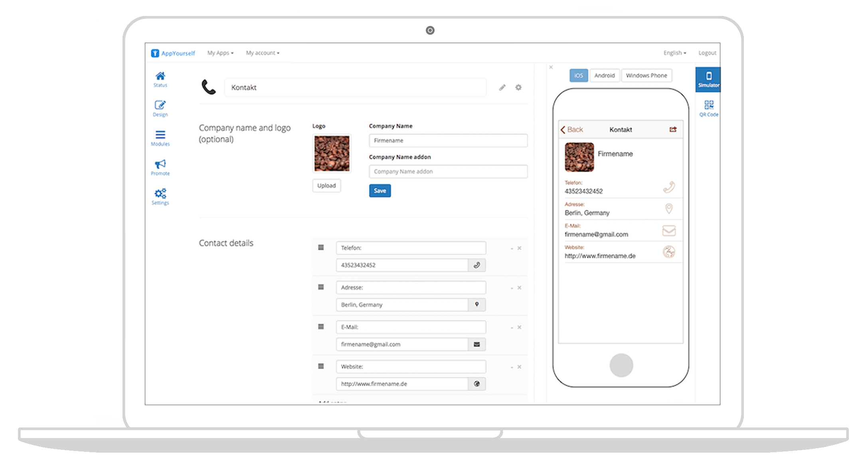
Task: Open the Modules section
Action: 160,138
